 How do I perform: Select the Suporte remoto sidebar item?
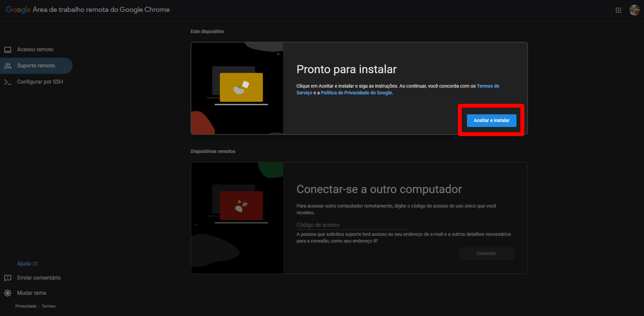[36, 66]
